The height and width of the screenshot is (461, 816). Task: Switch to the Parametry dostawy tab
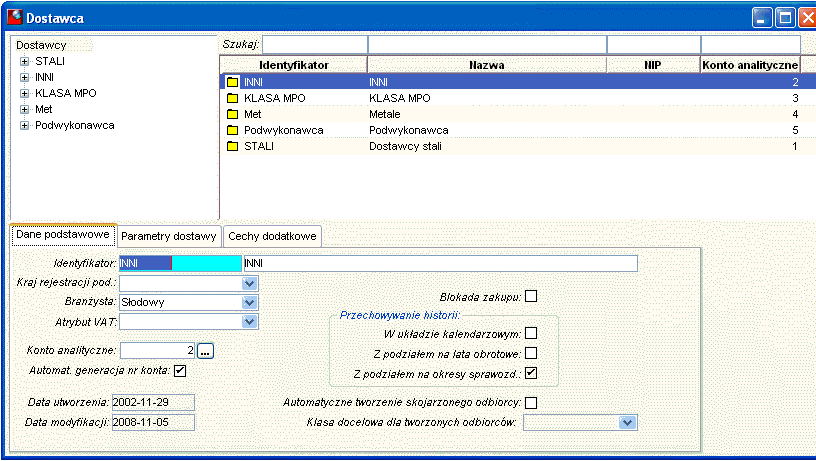pos(169,236)
